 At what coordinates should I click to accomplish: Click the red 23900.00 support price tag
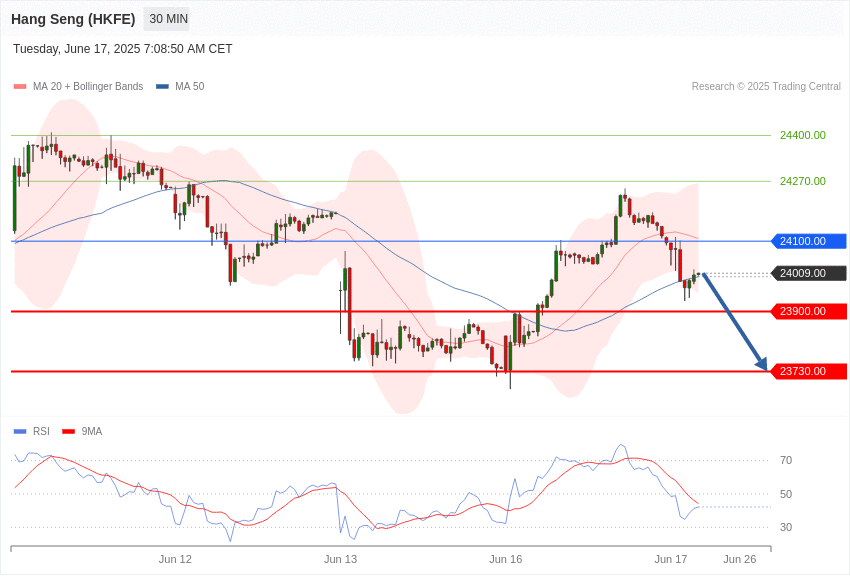(x=808, y=312)
